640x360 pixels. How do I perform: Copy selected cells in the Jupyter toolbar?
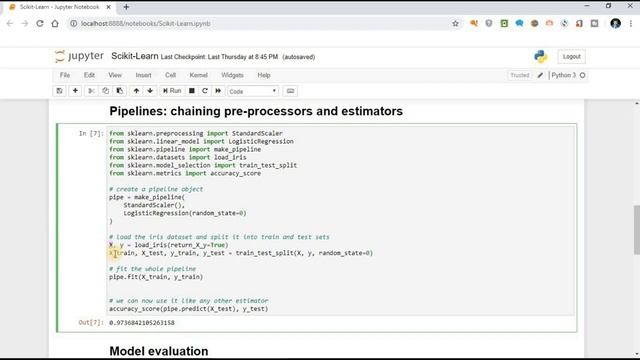[x=106, y=91]
